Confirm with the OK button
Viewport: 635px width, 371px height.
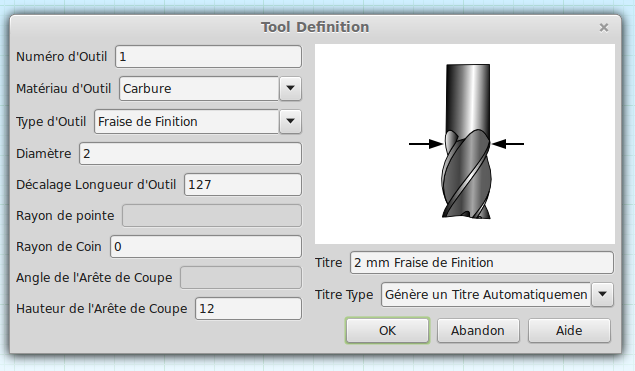click(388, 330)
